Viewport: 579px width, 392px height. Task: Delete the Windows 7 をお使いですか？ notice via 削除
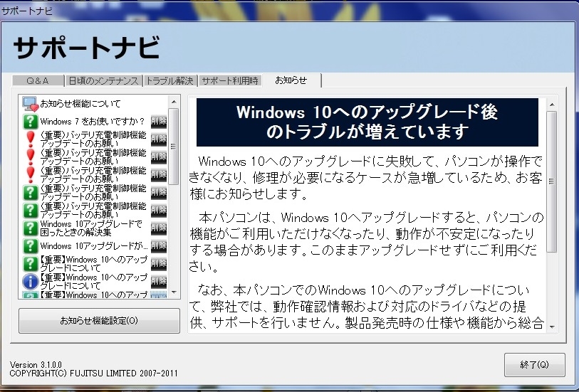(159, 122)
